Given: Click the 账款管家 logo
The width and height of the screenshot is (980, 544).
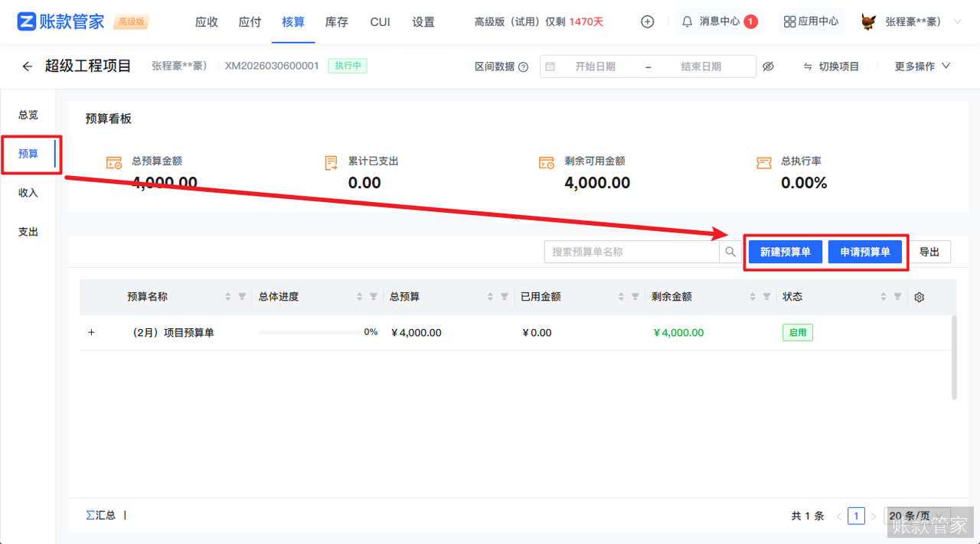Looking at the screenshot, I should (x=61, y=21).
